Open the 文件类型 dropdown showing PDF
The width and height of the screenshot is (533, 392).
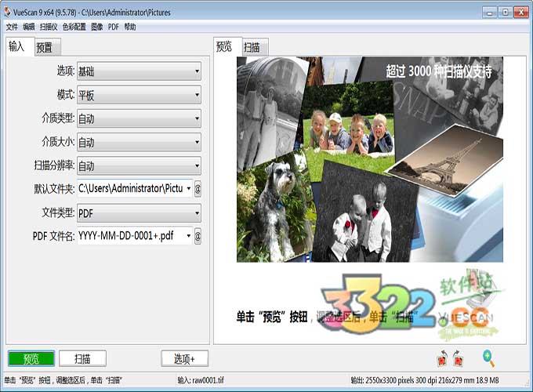coord(139,213)
